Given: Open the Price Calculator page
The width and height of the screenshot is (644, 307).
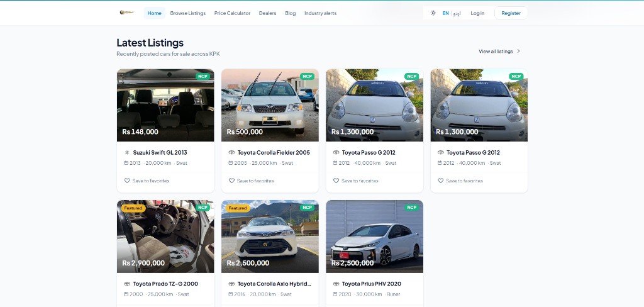Looking at the screenshot, I should point(232,13).
